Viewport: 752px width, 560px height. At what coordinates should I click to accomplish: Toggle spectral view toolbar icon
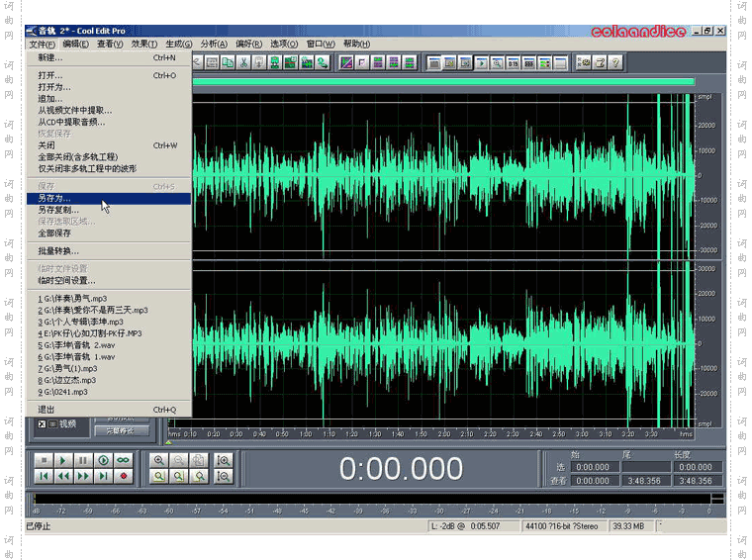(x=346, y=62)
